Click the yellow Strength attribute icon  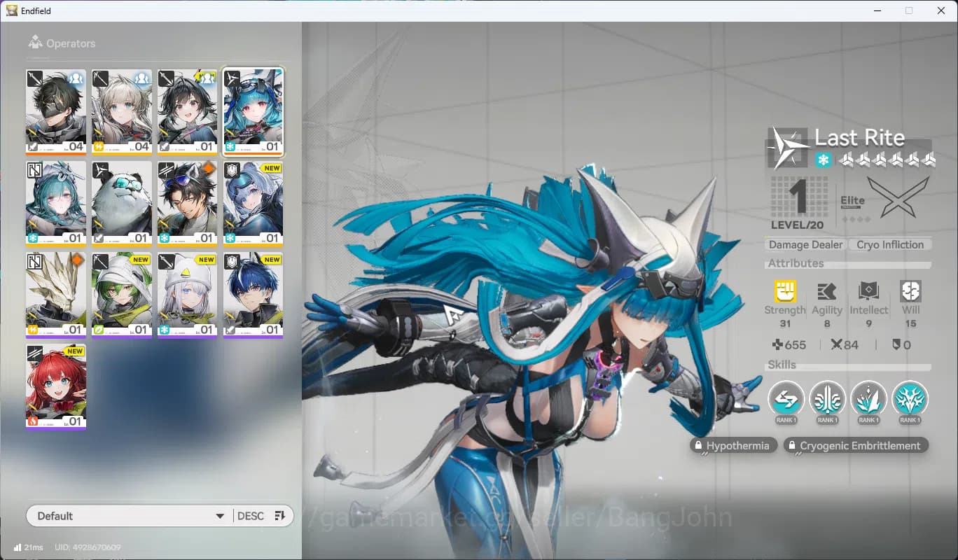(785, 291)
